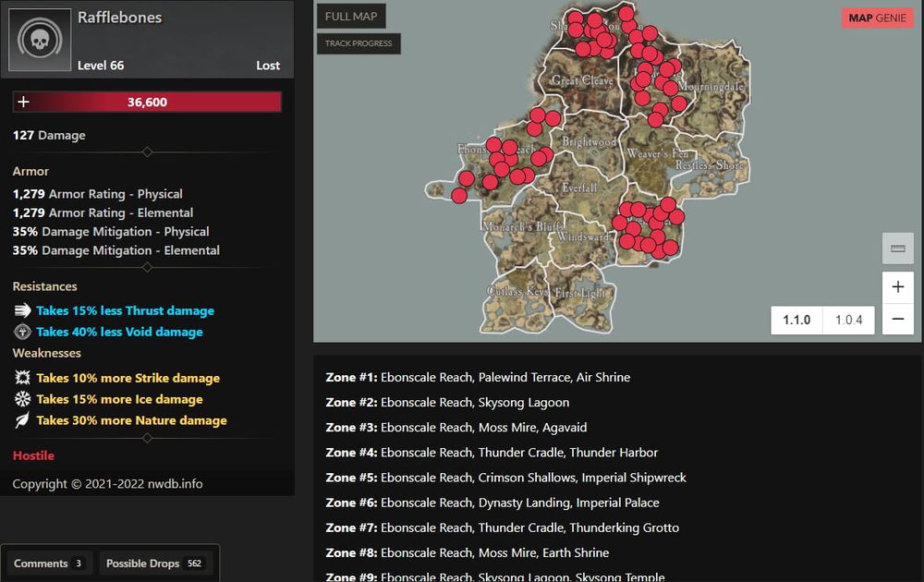Click Takes 40% less Void damage link

point(119,332)
